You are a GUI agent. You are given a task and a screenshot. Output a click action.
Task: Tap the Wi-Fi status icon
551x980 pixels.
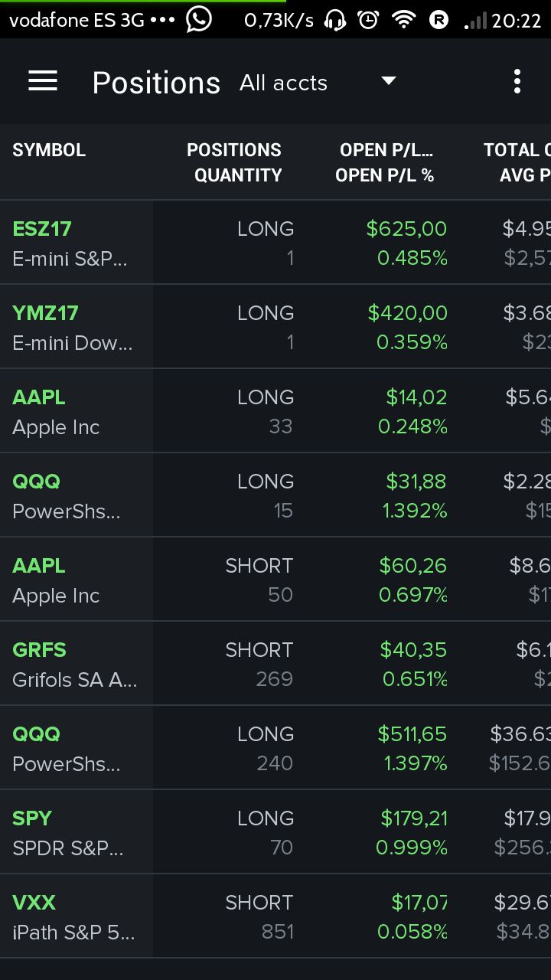(403, 20)
